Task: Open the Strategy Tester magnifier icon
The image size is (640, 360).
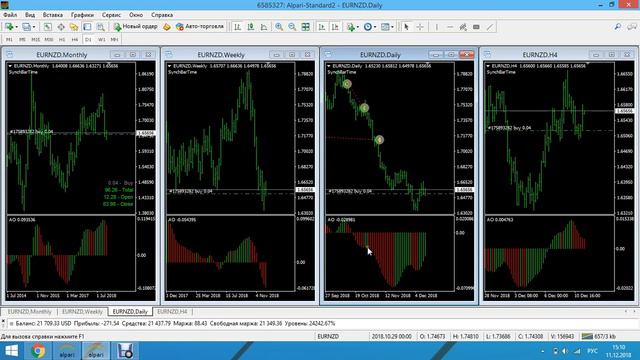Action: click(x=100, y=27)
